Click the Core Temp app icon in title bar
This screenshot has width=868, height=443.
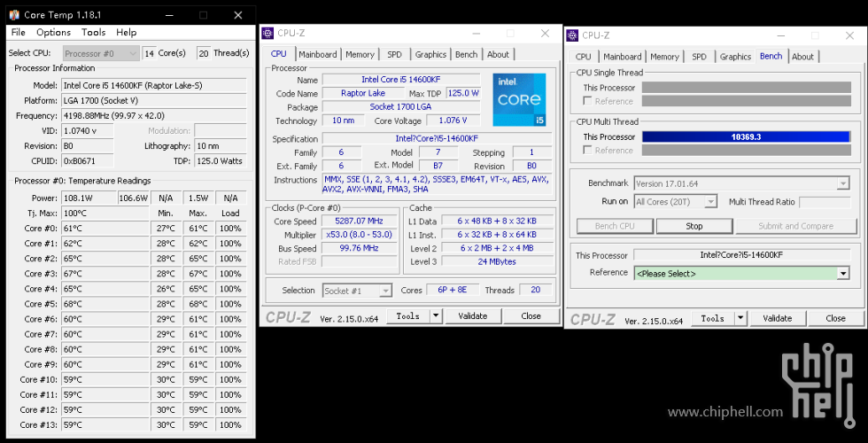pos(15,15)
